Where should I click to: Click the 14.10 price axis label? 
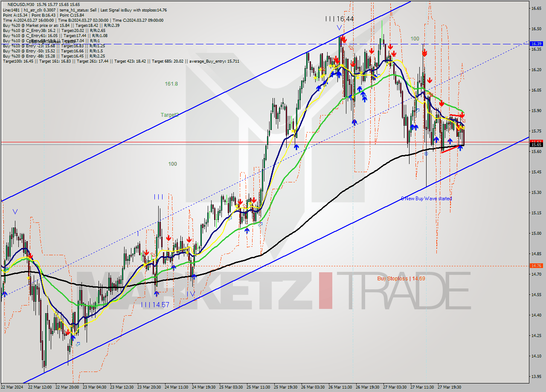coord(536,356)
